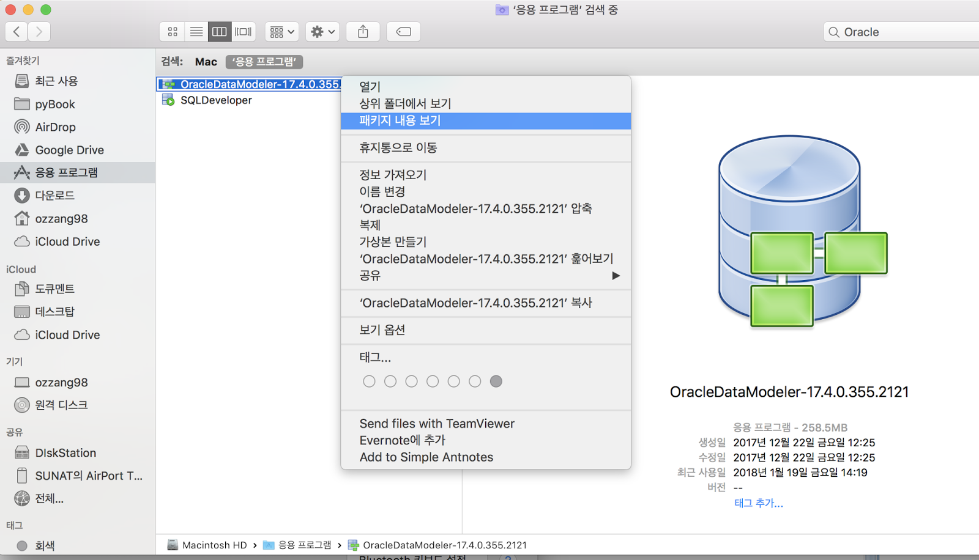
Task: Select the Cover Flow view icon
Action: point(243,31)
